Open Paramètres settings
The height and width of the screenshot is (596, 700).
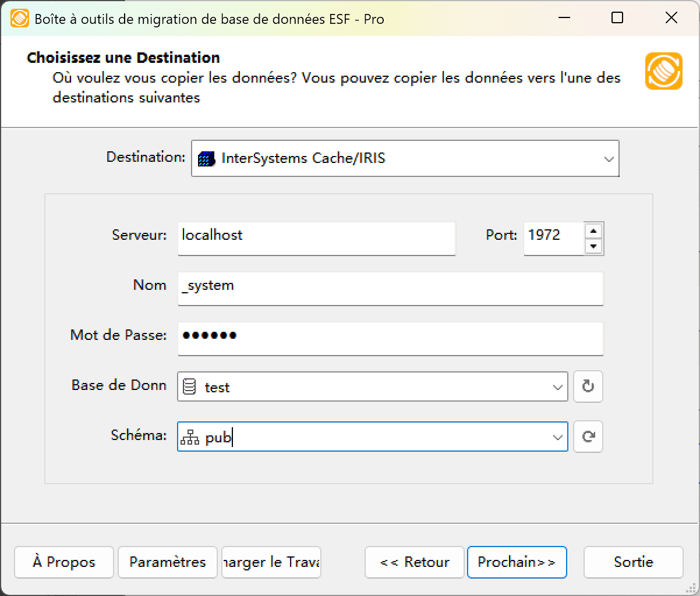[x=167, y=562]
